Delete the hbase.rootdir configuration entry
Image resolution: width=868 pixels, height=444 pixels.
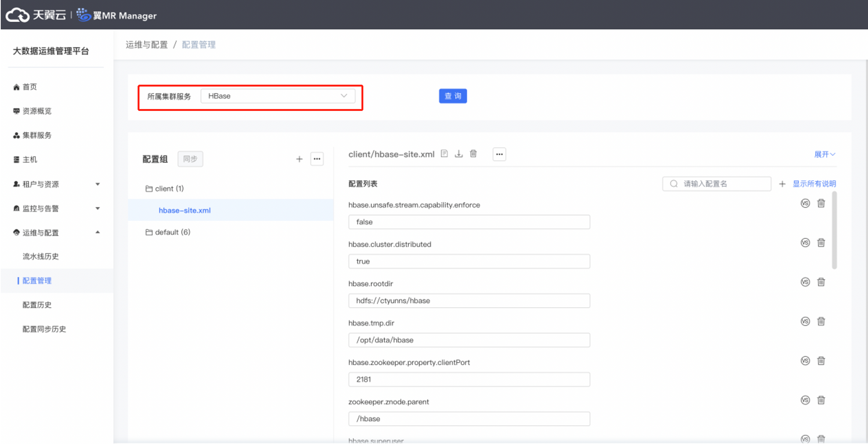click(821, 282)
